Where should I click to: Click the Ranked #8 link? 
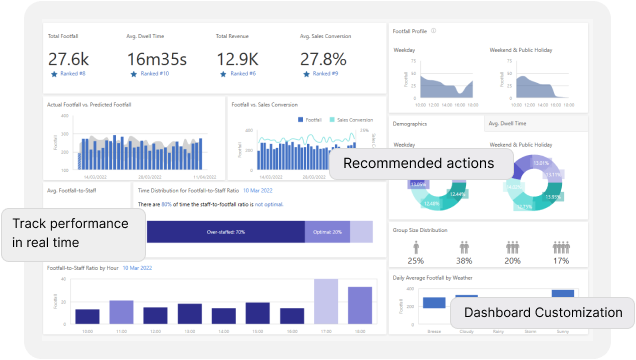(73, 73)
